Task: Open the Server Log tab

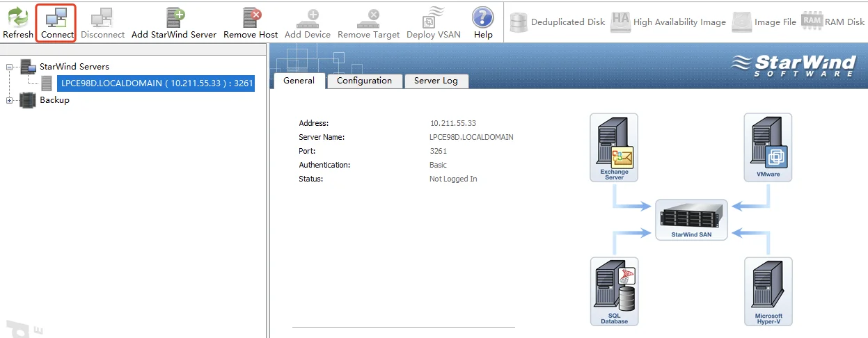Action: click(x=436, y=81)
